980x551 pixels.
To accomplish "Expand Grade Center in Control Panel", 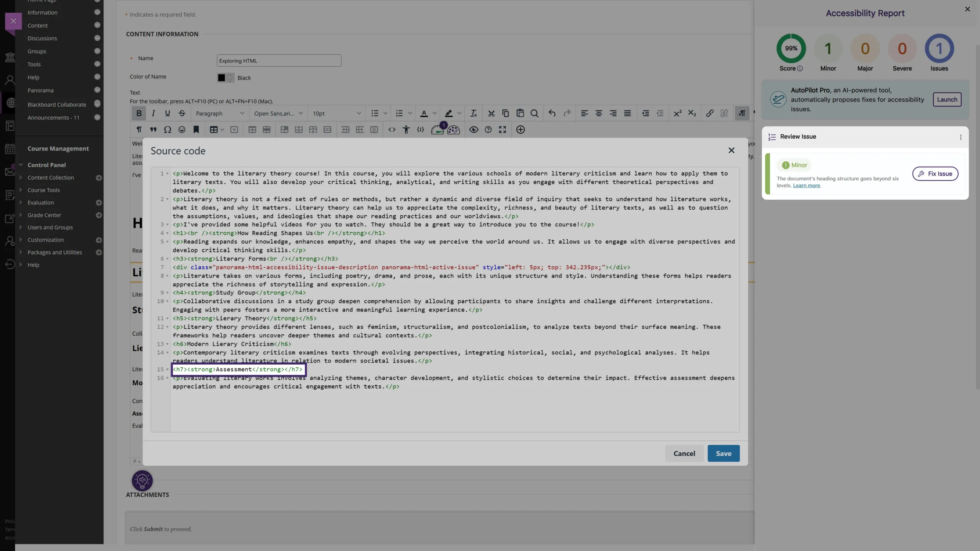I will pyautogui.click(x=44, y=215).
